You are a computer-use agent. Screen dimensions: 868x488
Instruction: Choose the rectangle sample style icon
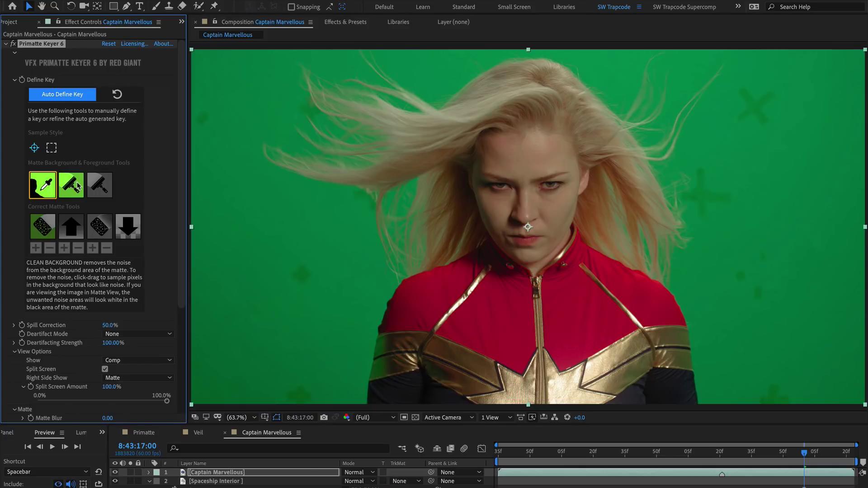[x=52, y=148]
